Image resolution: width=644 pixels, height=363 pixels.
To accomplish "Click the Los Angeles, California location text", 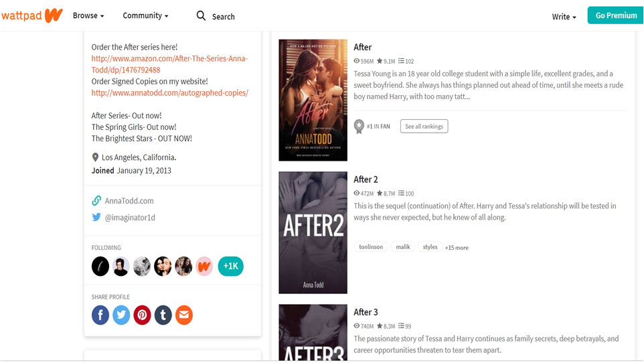I will [139, 157].
